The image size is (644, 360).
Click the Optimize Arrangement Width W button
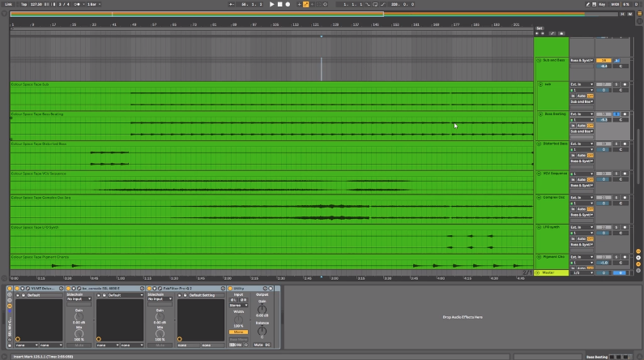629,14
